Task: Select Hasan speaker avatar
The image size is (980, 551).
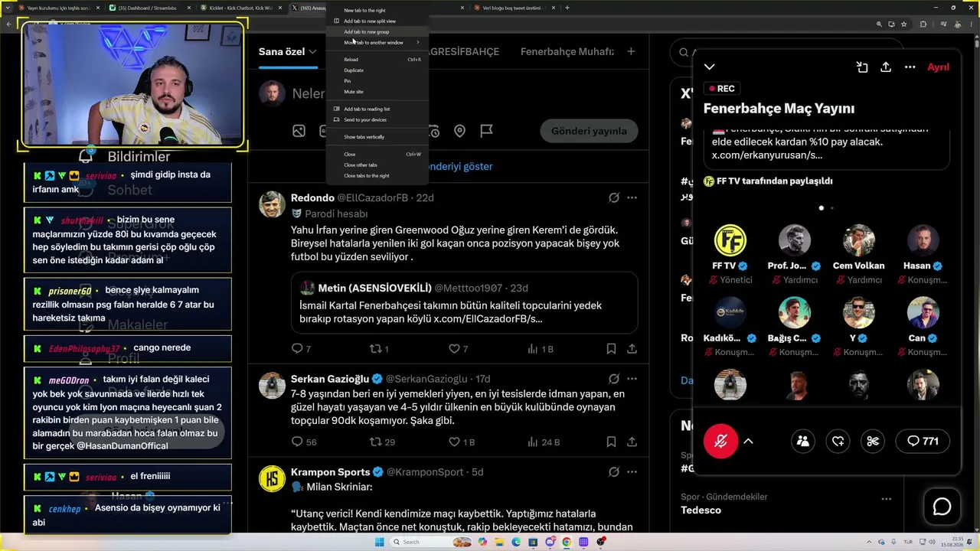Action: pos(923,240)
